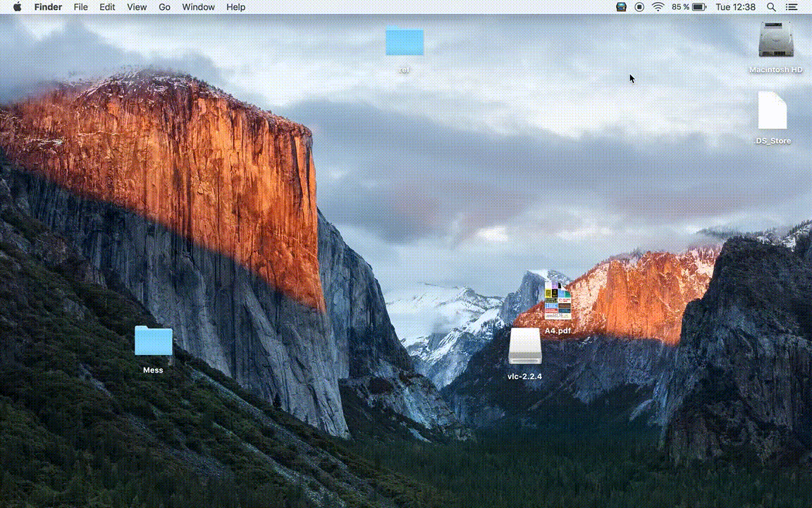812x508 pixels.
Task: Open the Help menu
Action: click(x=235, y=7)
